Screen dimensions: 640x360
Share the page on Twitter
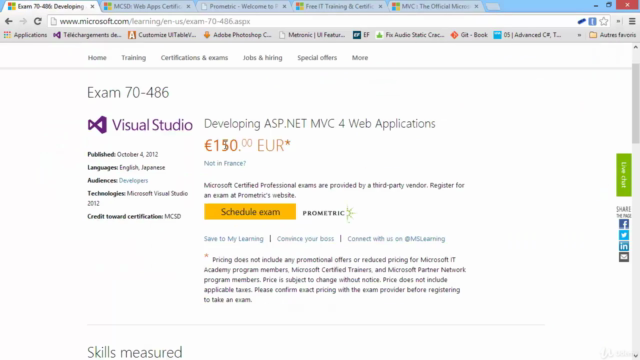click(624, 235)
